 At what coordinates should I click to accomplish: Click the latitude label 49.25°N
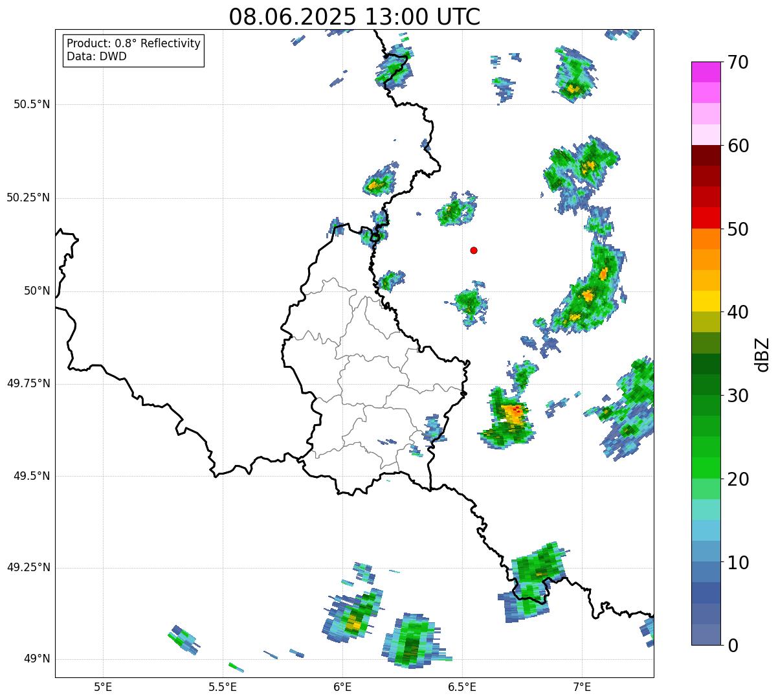[x=28, y=568]
